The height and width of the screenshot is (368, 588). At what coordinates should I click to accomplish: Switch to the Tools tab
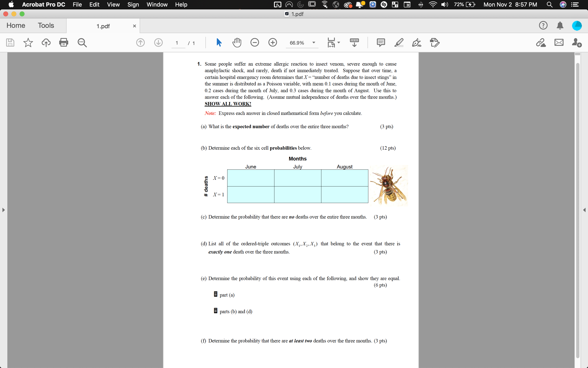click(46, 25)
